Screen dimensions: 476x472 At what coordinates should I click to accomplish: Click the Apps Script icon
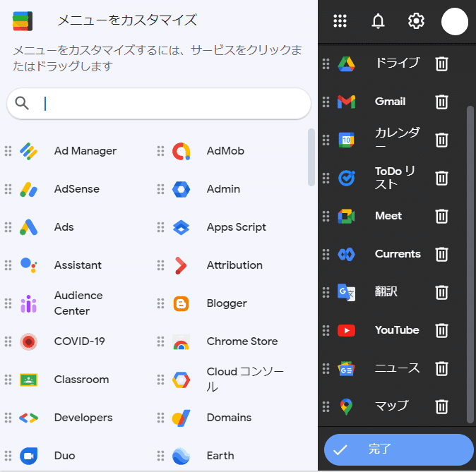pos(181,227)
